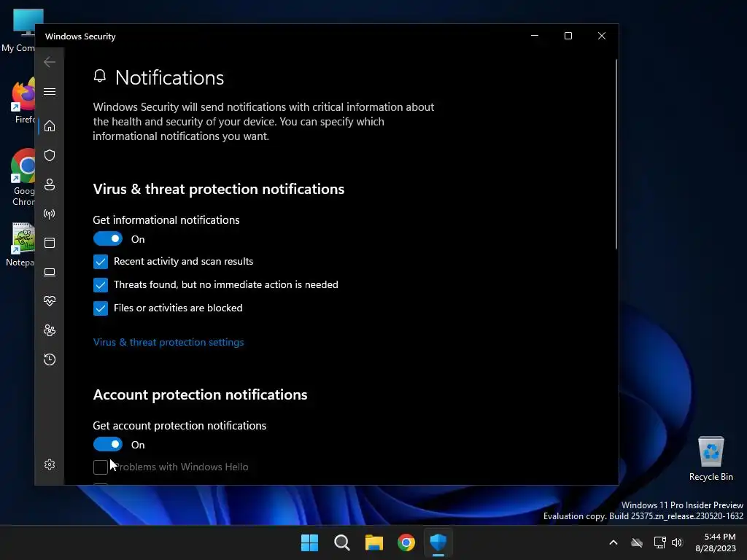Open clock showing 5:44 PM
Viewport: 747px width, 560px height.
click(716, 542)
